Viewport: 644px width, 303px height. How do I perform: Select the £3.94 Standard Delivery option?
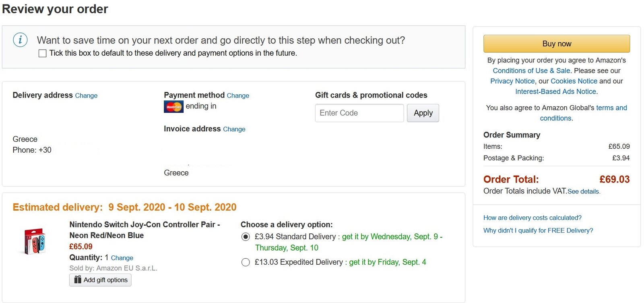pyautogui.click(x=246, y=237)
